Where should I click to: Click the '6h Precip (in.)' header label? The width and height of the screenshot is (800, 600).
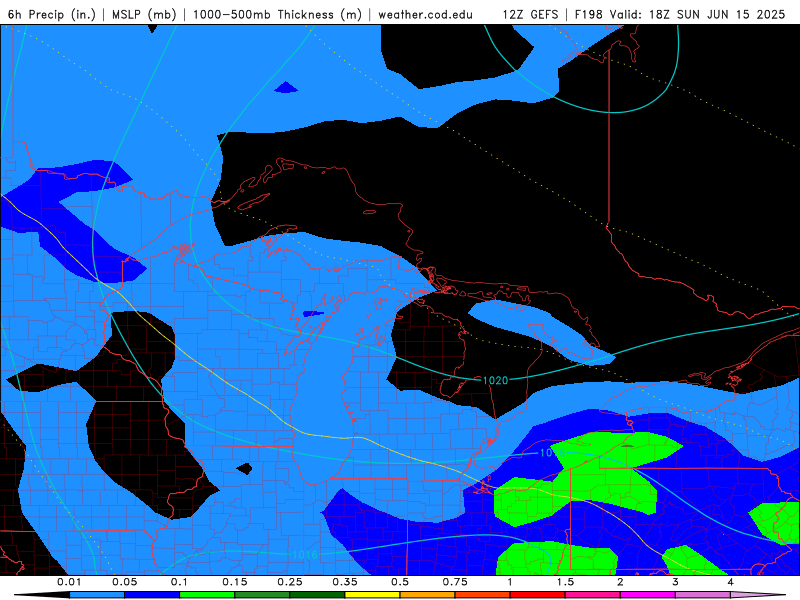[52, 14]
